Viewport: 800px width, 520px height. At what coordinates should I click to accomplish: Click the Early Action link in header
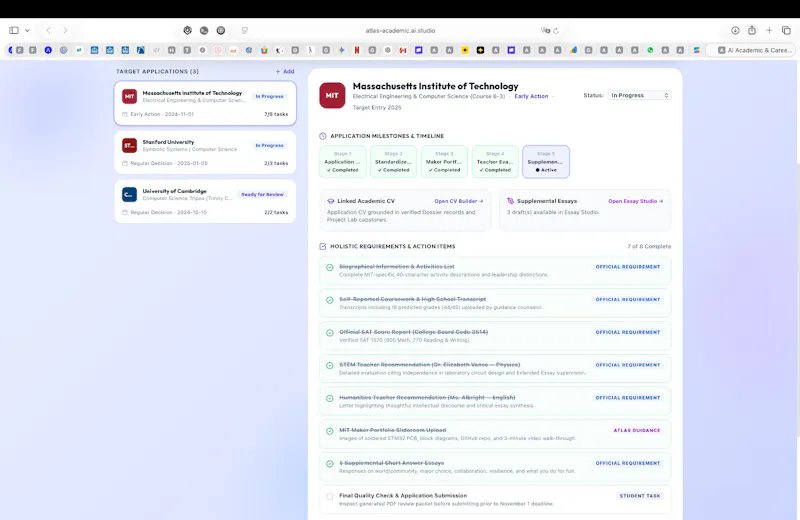tap(531, 96)
